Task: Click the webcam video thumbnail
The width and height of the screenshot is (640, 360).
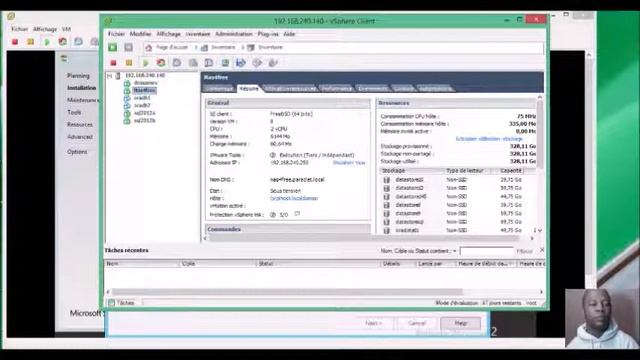Action: (602, 318)
